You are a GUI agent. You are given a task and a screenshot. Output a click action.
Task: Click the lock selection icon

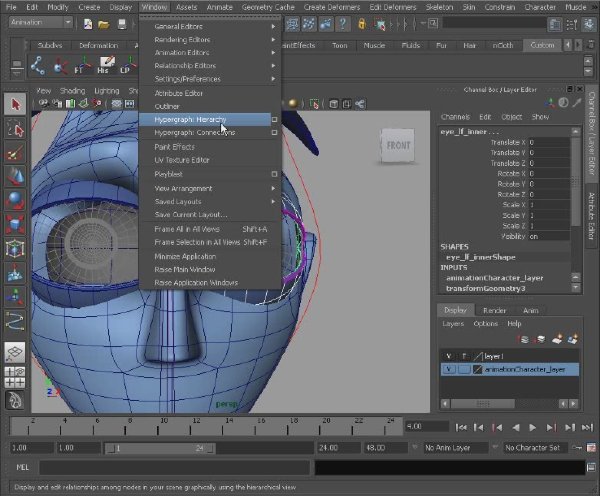tap(361, 24)
